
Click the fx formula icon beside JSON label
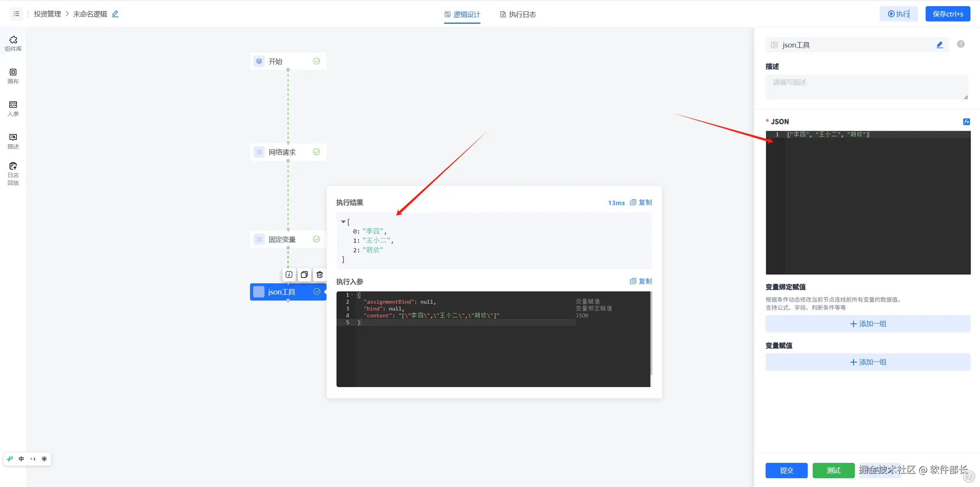(x=966, y=122)
